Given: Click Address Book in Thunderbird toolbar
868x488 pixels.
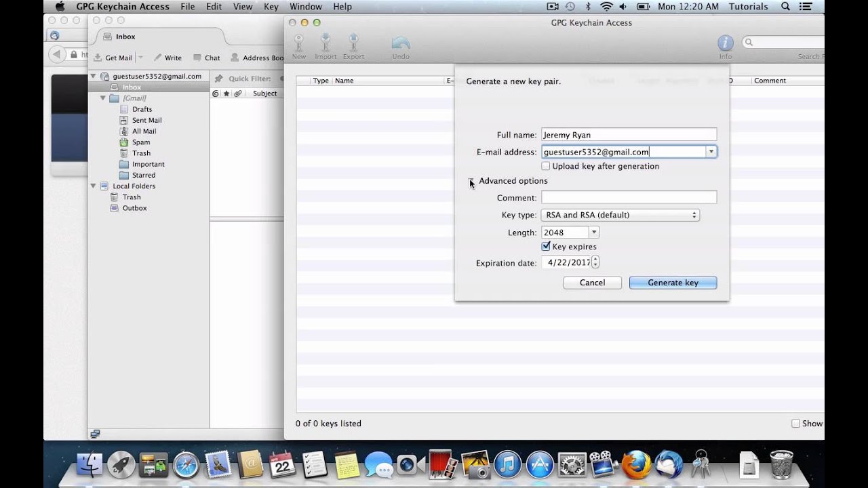Looking at the screenshot, I should click(x=258, y=58).
